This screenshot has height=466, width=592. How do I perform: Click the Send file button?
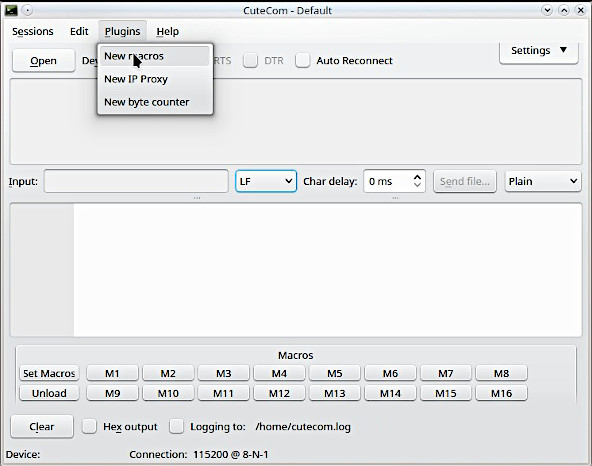coord(465,181)
